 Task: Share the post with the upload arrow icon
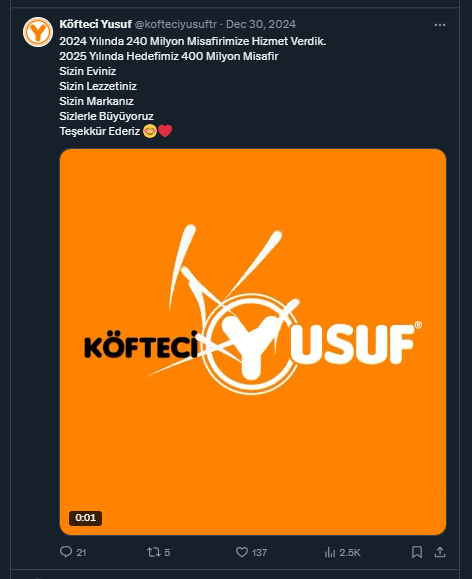[x=439, y=552]
